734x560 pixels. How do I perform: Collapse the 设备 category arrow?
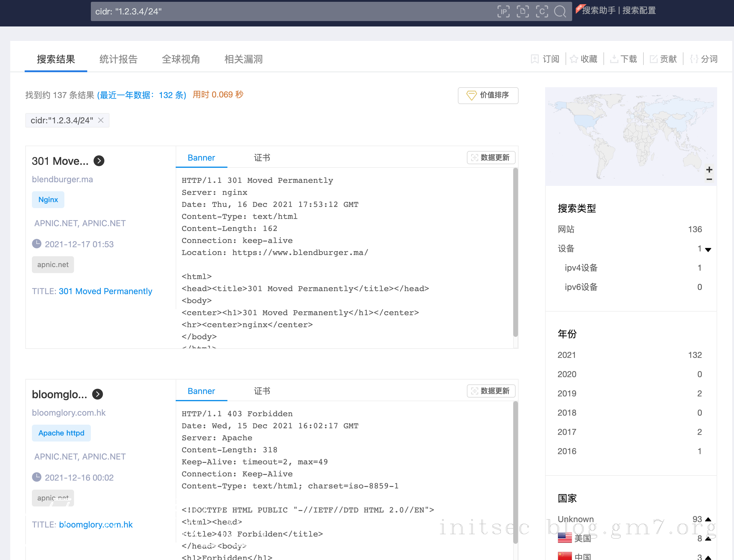coord(708,249)
